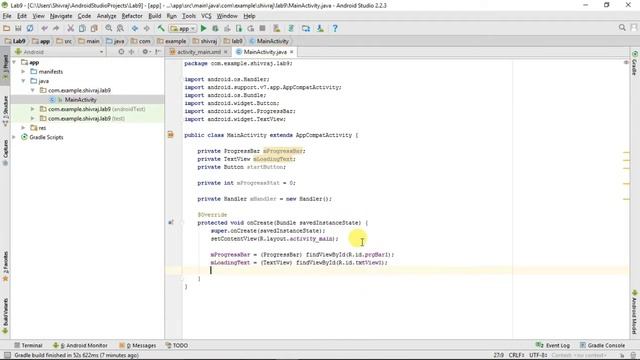Expand the manifests folder node
The image size is (640, 360).
(24, 71)
